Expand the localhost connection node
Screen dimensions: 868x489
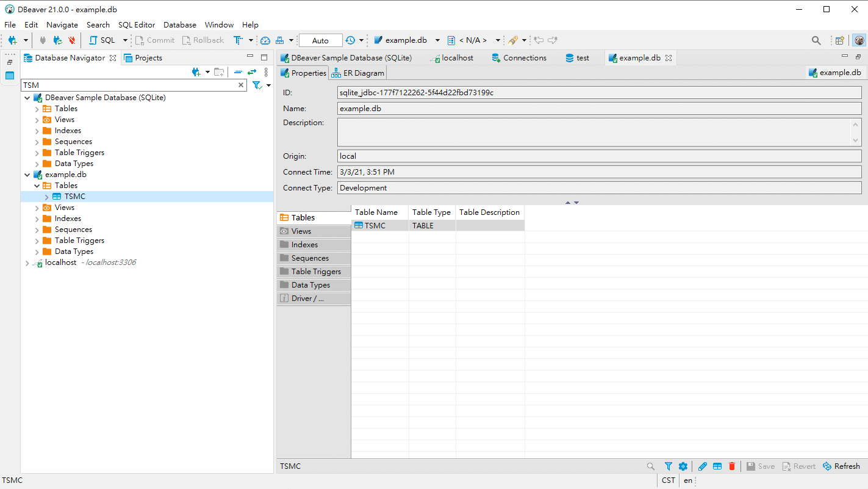27,263
